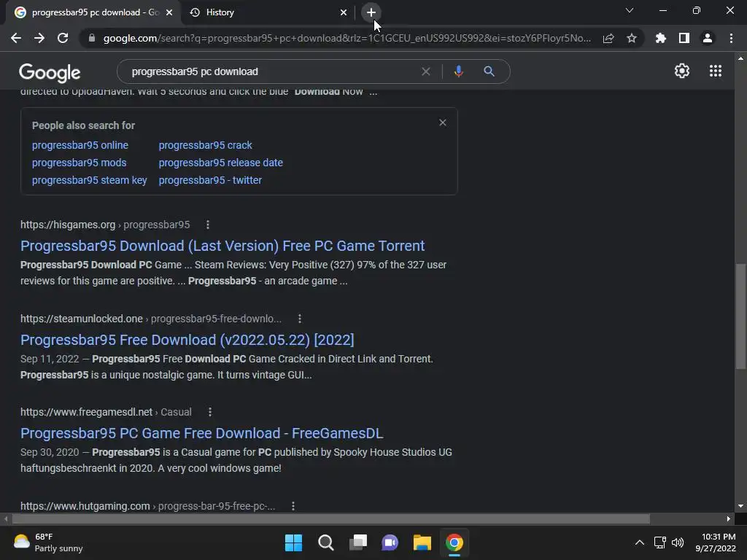Search for progressbar95 crack
The width and height of the screenshot is (747, 560).
[x=205, y=145]
